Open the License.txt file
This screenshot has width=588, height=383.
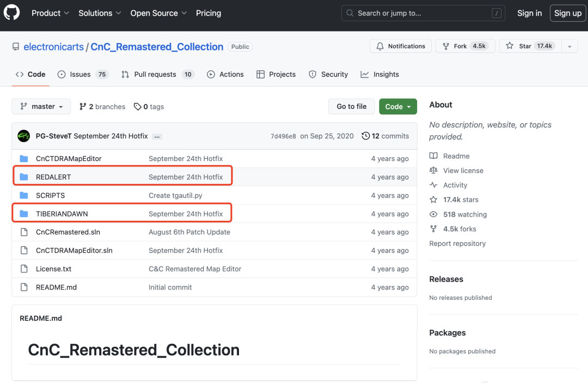pyautogui.click(x=53, y=269)
